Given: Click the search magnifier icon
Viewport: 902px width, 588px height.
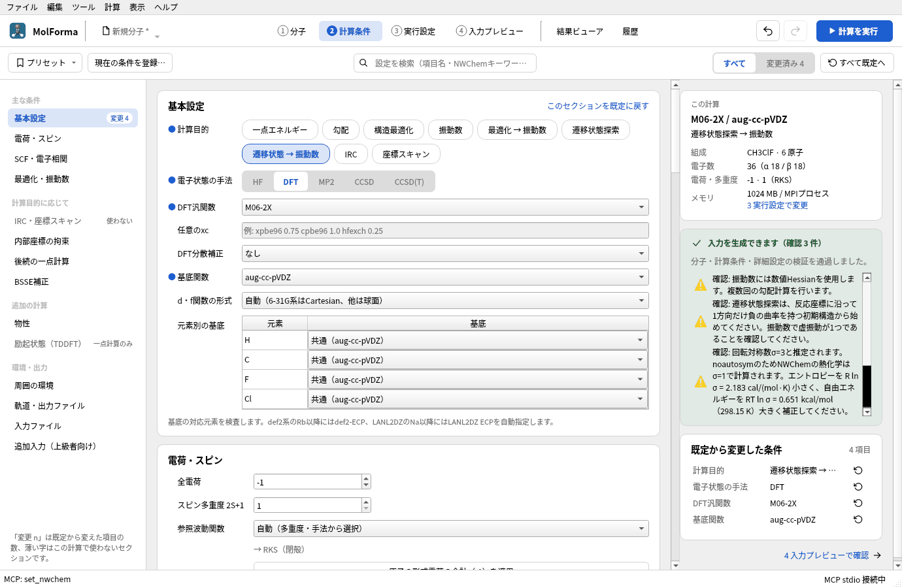Looking at the screenshot, I should pos(363,63).
